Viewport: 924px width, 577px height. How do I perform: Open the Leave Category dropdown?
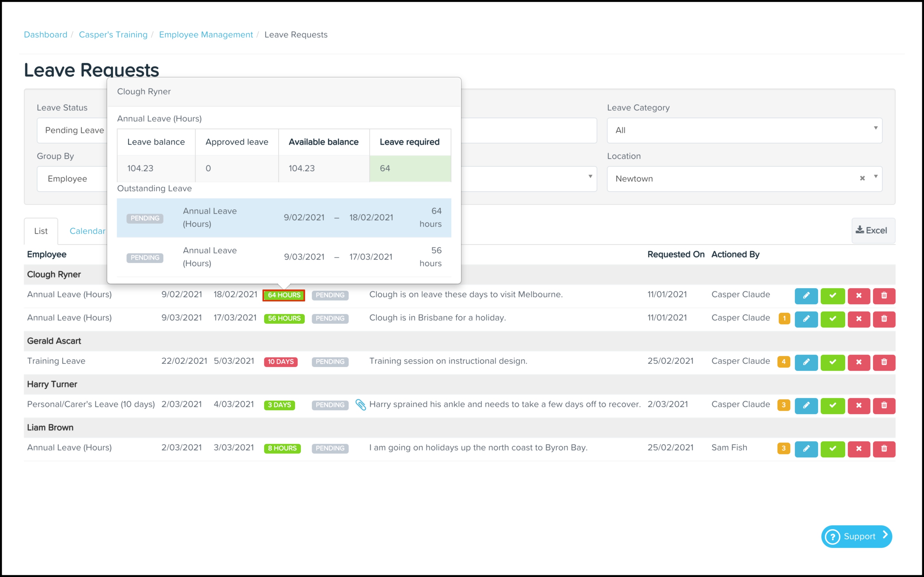(744, 130)
